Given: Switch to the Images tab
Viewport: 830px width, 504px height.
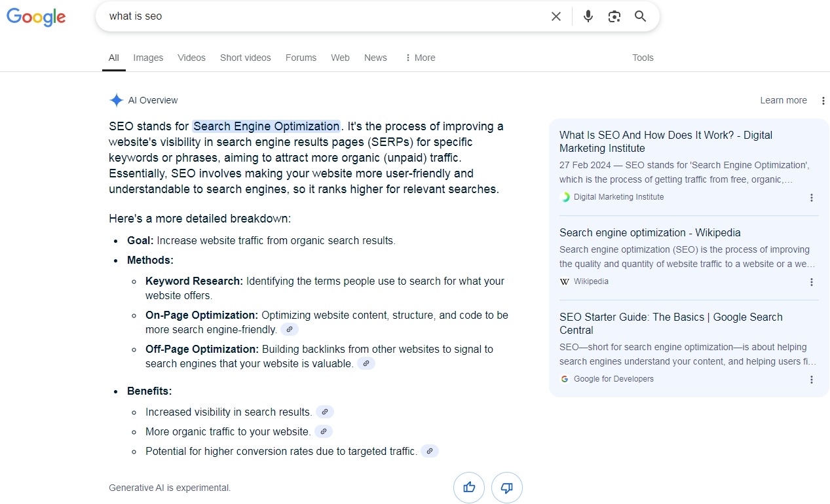Looking at the screenshot, I should click(x=148, y=58).
